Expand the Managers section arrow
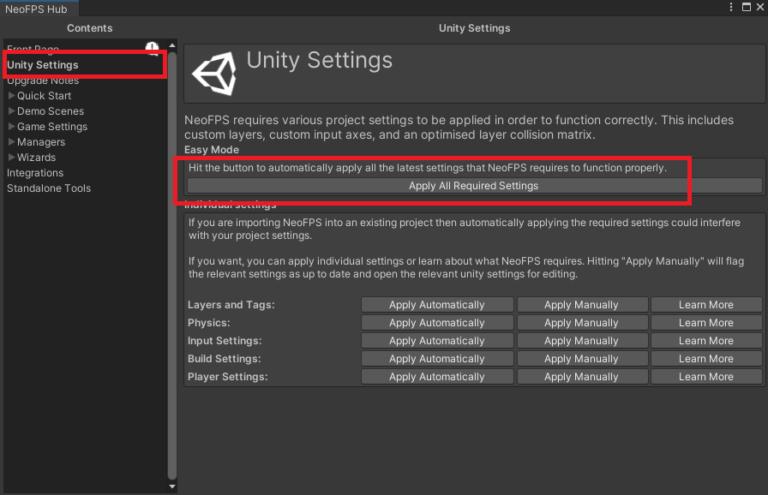 click(11, 142)
